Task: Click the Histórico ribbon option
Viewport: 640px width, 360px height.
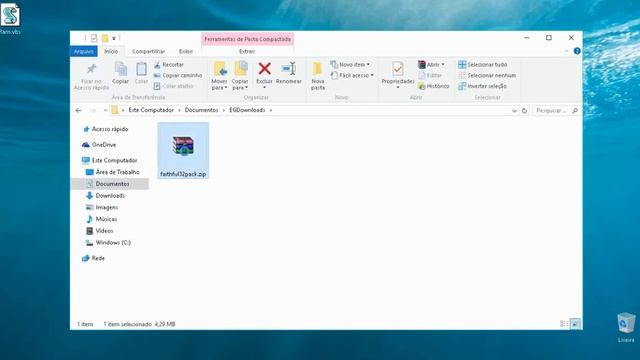Action: (x=433, y=86)
